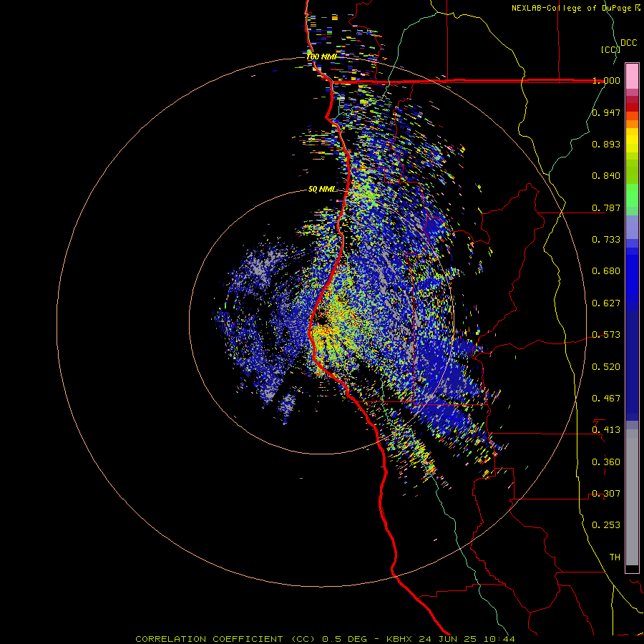The image size is (644, 644).
Task: Click the 50 NMI range ring label
Action: (321, 190)
